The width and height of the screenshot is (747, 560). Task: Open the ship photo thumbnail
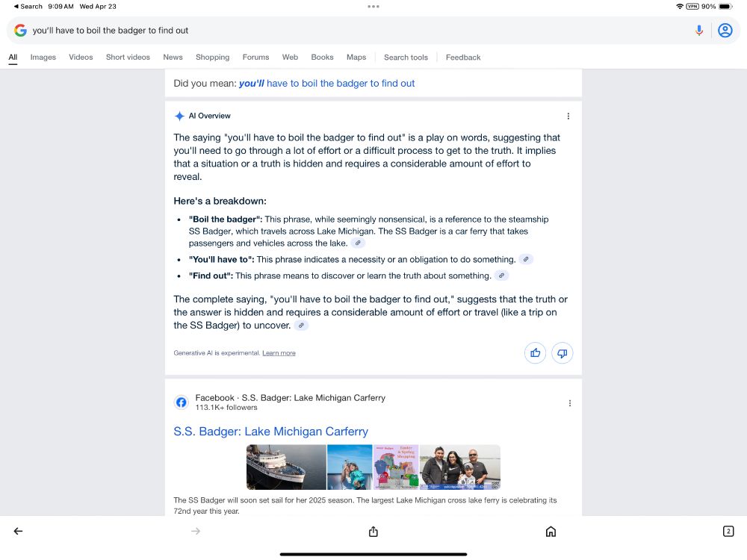point(286,467)
